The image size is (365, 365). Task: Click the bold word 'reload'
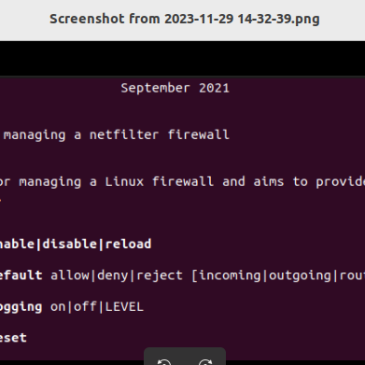[x=128, y=244]
